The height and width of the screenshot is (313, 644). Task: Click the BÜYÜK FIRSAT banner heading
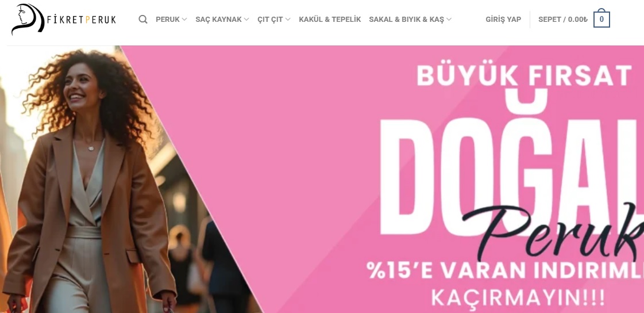525,76
